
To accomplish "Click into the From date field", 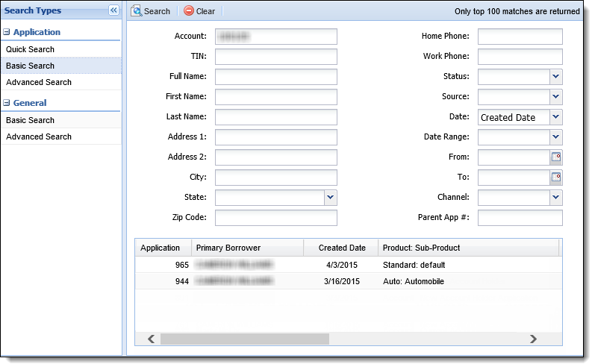I will coord(514,157).
